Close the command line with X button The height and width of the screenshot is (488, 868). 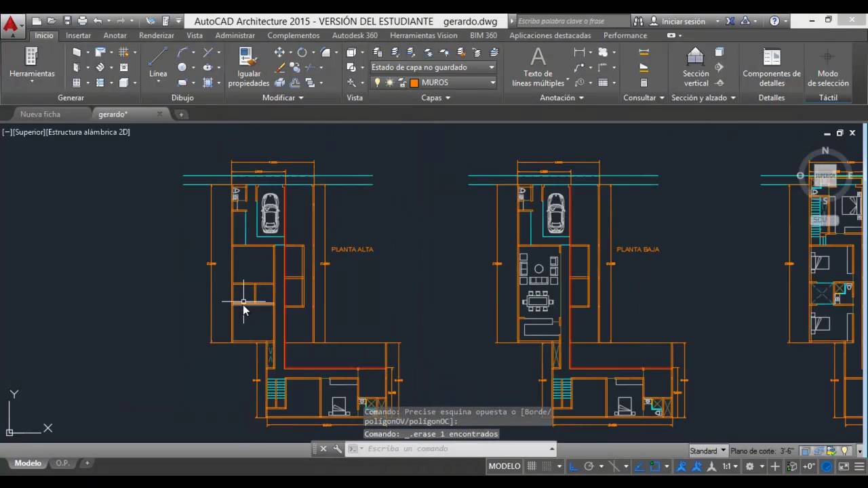point(323,449)
